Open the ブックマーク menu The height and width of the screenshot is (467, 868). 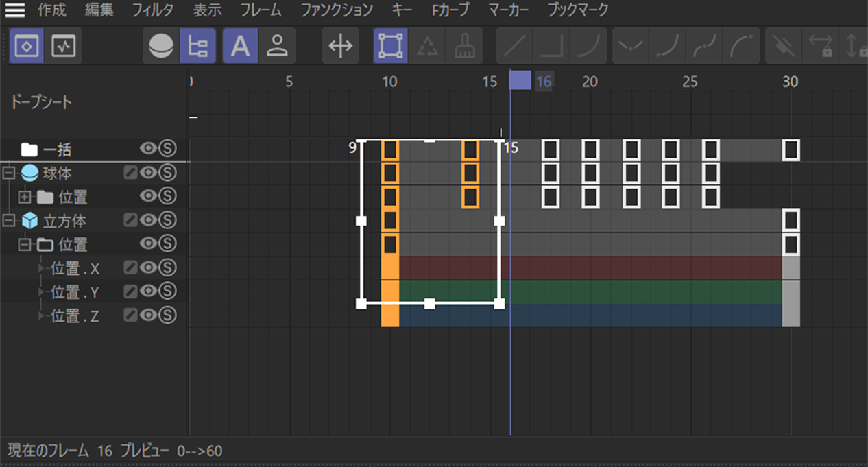click(x=578, y=10)
